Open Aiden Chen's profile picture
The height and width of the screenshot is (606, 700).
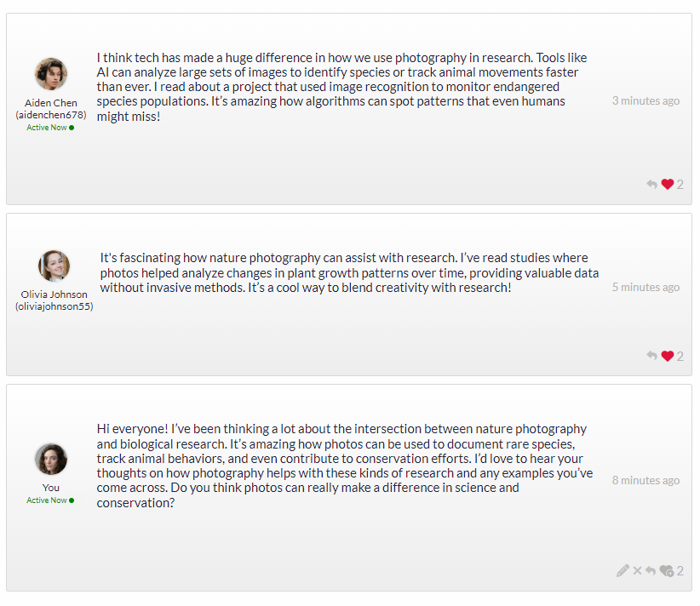(x=51, y=74)
